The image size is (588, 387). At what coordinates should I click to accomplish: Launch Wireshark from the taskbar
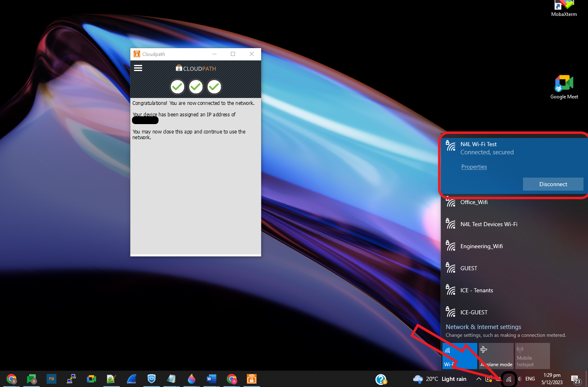click(x=131, y=379)
